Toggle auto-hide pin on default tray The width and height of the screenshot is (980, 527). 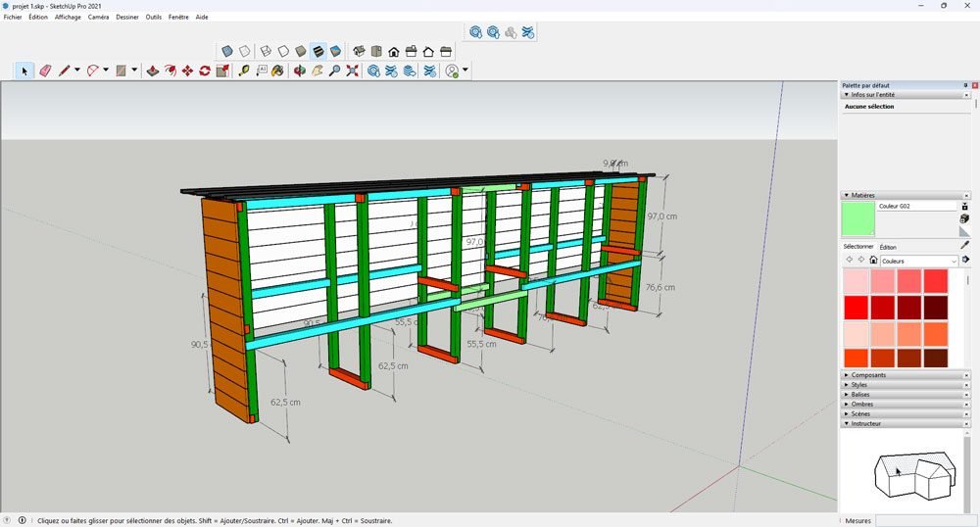click(965, 85)
